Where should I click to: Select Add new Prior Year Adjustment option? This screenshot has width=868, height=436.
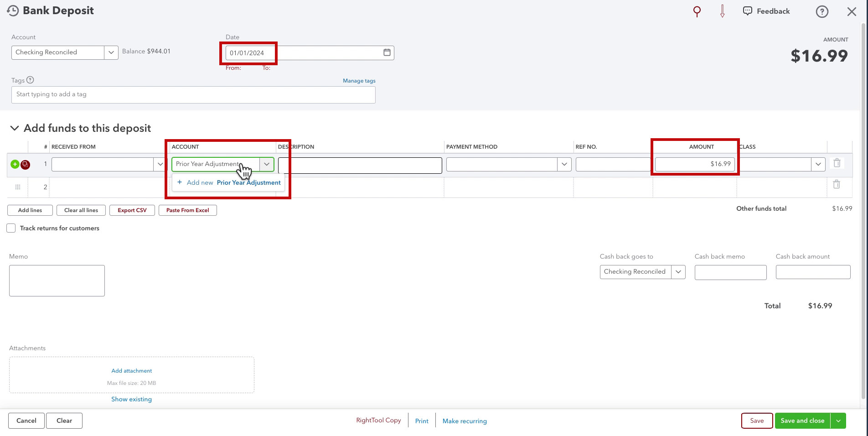point(228,182)
